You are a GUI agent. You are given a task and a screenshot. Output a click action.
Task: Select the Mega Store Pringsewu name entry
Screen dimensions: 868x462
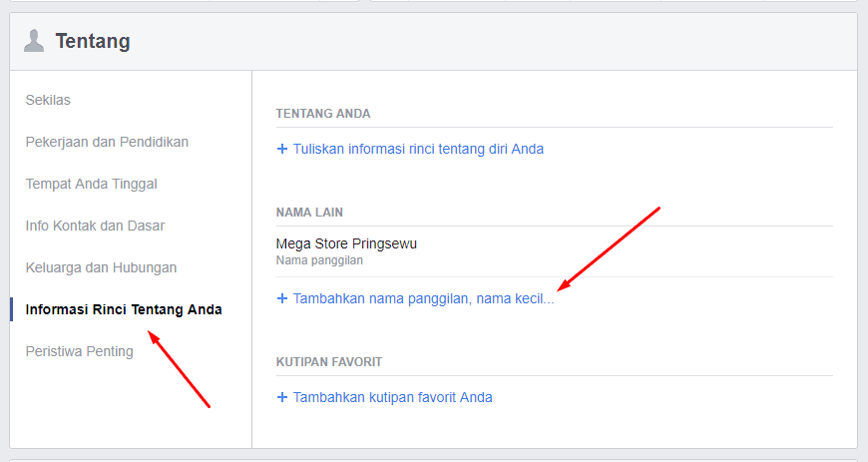[346, 243]
